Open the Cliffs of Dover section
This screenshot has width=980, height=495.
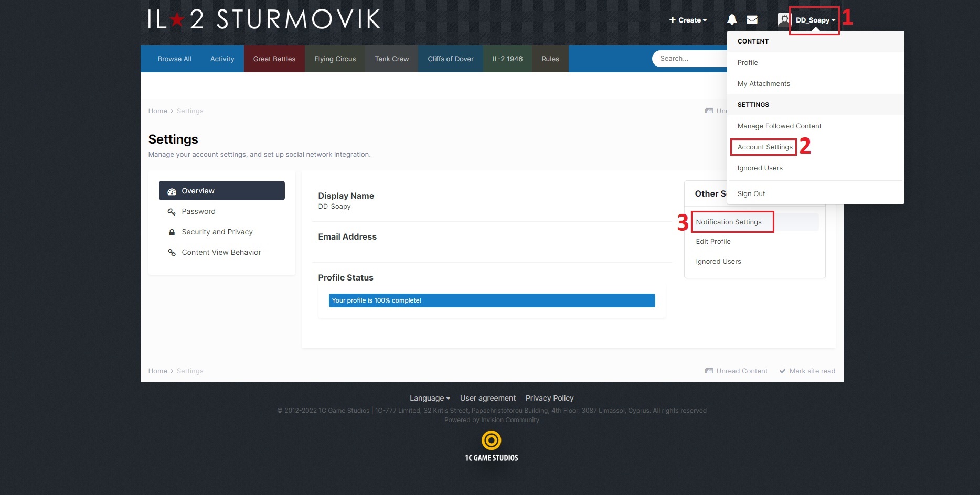point(451,59)
